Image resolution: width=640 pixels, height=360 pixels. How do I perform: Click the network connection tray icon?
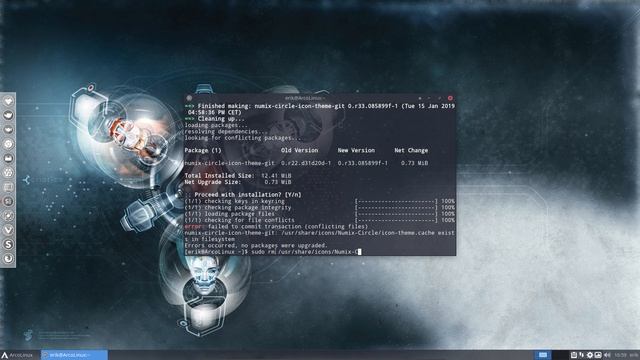[x=582, y=355]
